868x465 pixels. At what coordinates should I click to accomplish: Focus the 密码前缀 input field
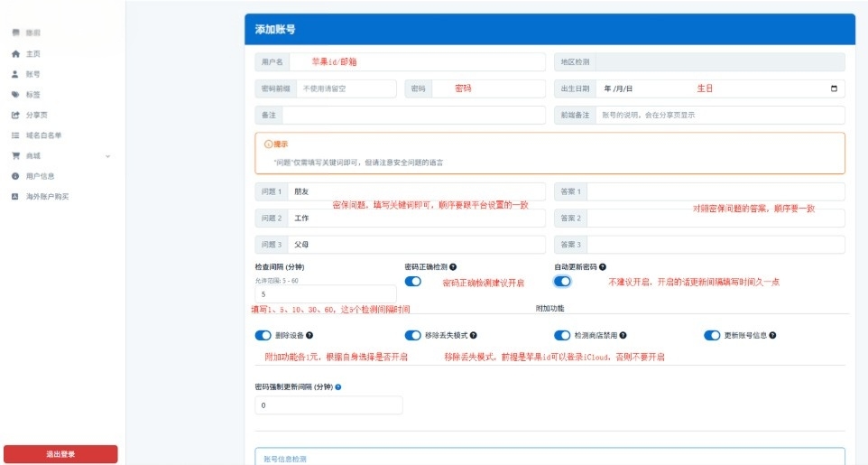[x=346, y=88]
